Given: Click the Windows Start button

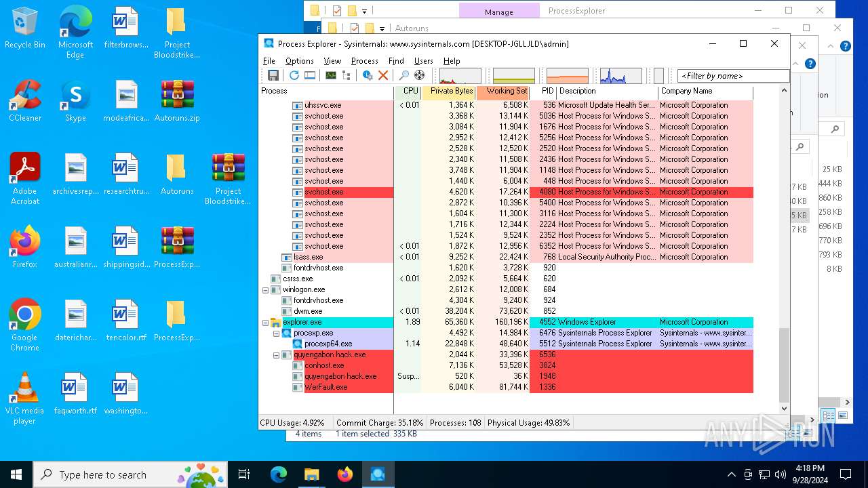Looking at the screenshot, I should [x=16, y=474].
